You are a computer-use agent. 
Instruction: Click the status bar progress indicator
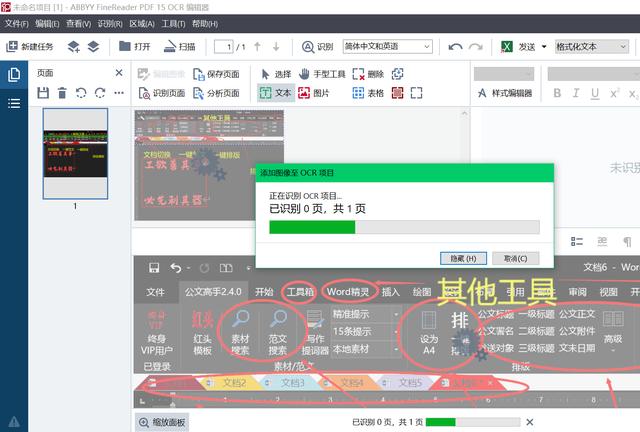(473, 422)
